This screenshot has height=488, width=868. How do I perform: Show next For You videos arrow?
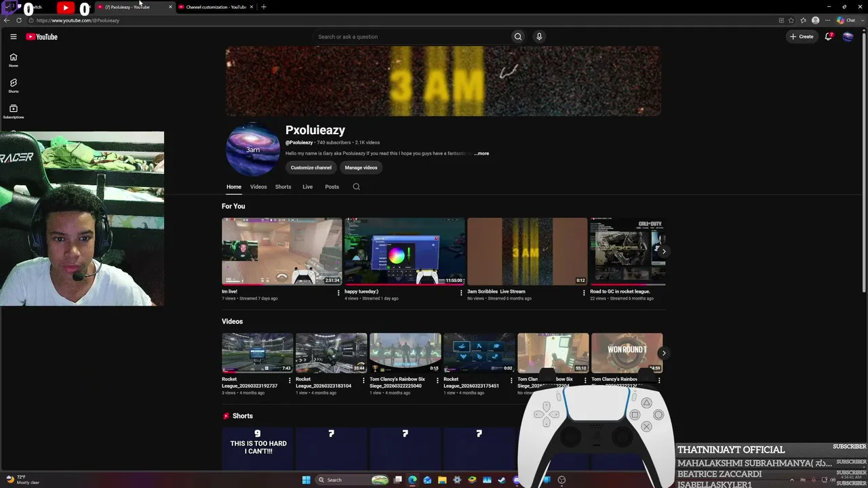click(x=663, y=251)
